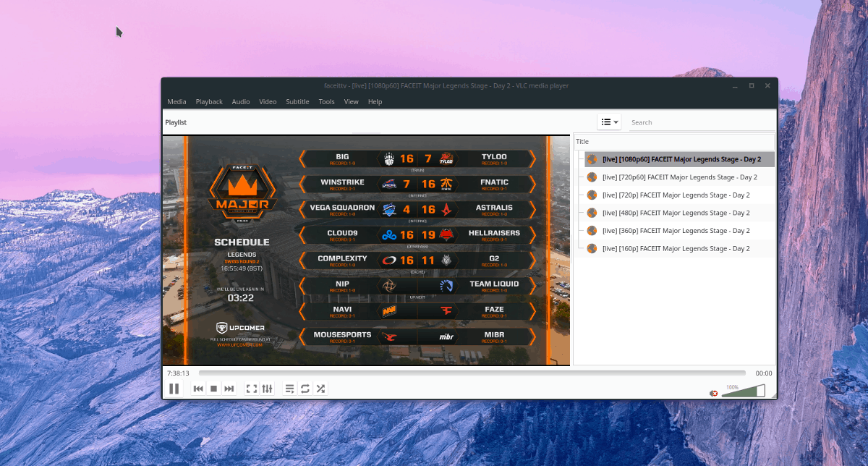868x466 pixels.
Task: Click the VLC cone icon beside 1080p60 entry
Action: coord(592,159)
